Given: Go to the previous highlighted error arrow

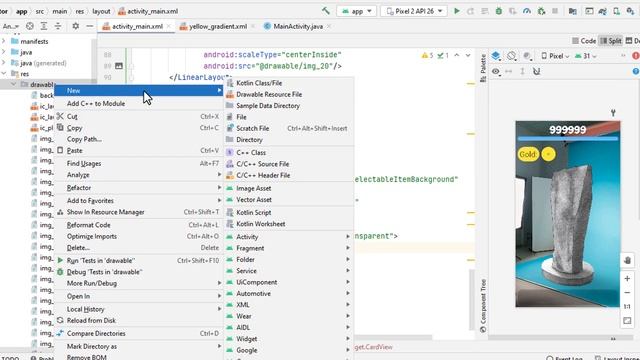Looking at the screenshot, I should [x=457, y=55].
